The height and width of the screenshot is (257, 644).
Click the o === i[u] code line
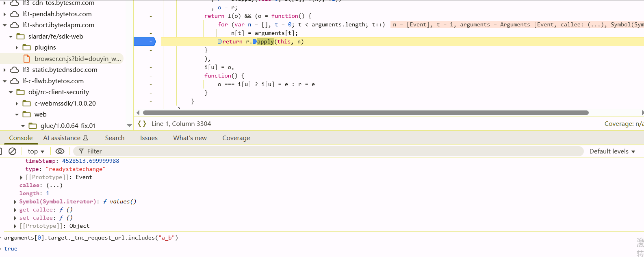[266, 84]
